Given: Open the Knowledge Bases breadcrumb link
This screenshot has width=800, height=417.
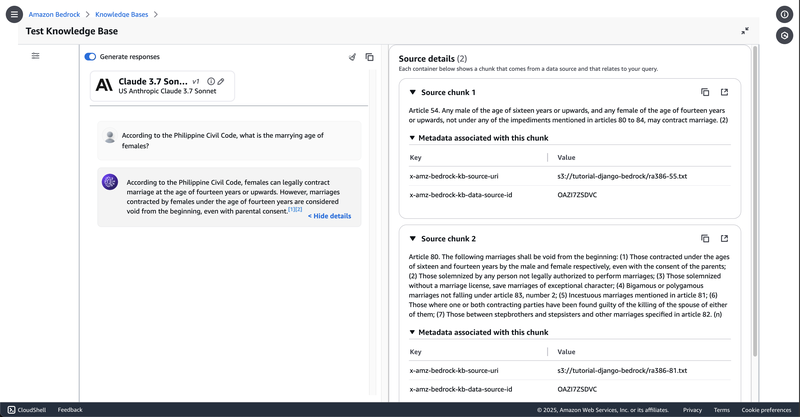Looking at the screenshot, I should (x=121, y=14).
